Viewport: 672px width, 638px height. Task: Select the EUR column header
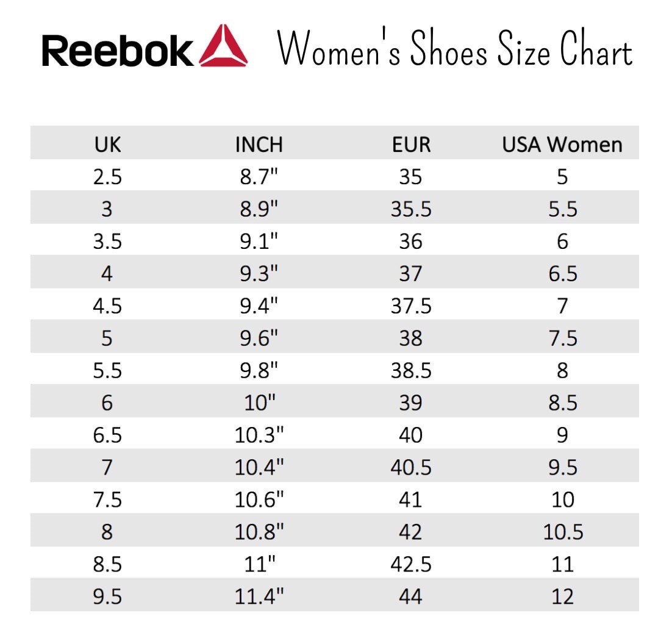[x=410, y=145]
